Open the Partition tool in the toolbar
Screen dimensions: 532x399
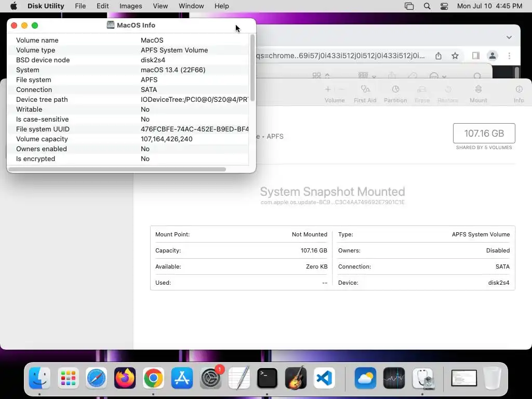(x=395, y=94)
